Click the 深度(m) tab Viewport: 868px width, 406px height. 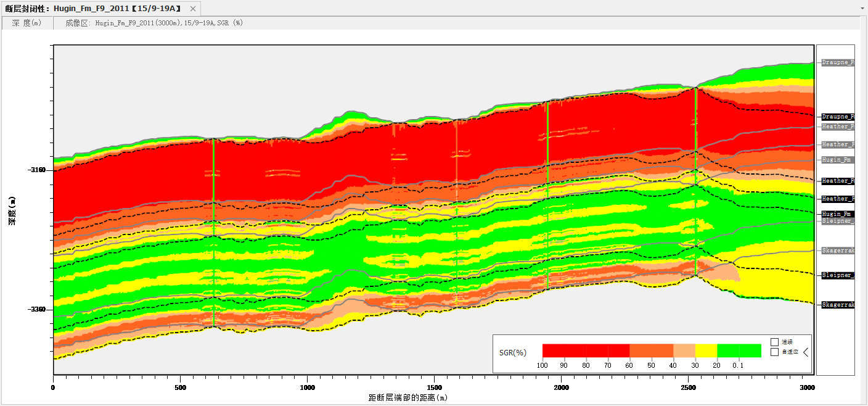coord(27,23)
